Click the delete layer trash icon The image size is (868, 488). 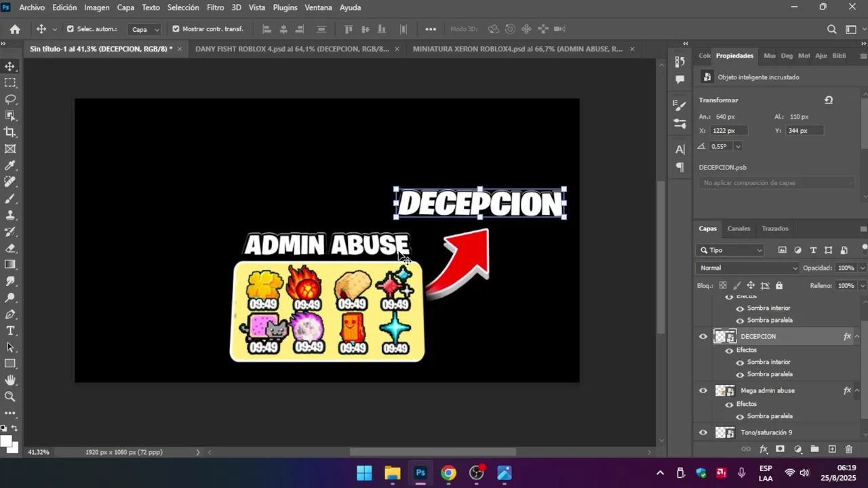849,449
